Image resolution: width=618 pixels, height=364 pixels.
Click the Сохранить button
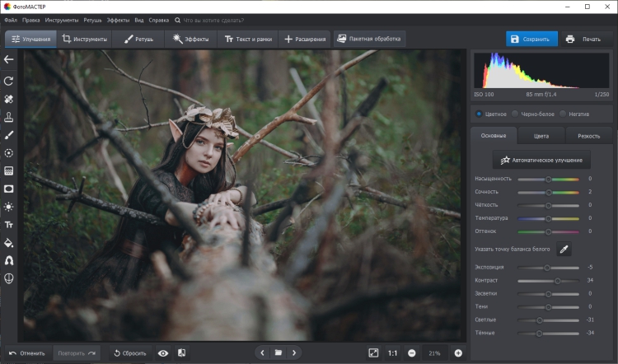coord(531,39)
